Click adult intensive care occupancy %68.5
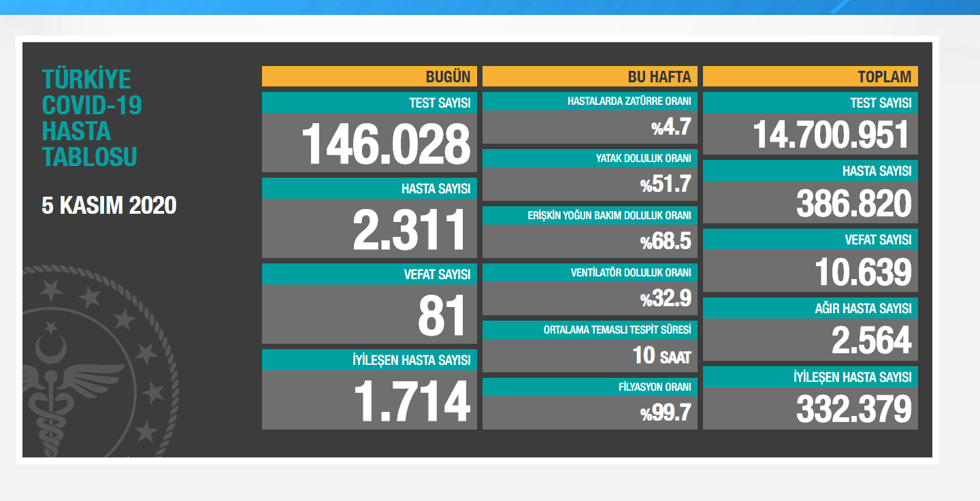The height and width of the screenshot is (501, 980). click(666, 242)
